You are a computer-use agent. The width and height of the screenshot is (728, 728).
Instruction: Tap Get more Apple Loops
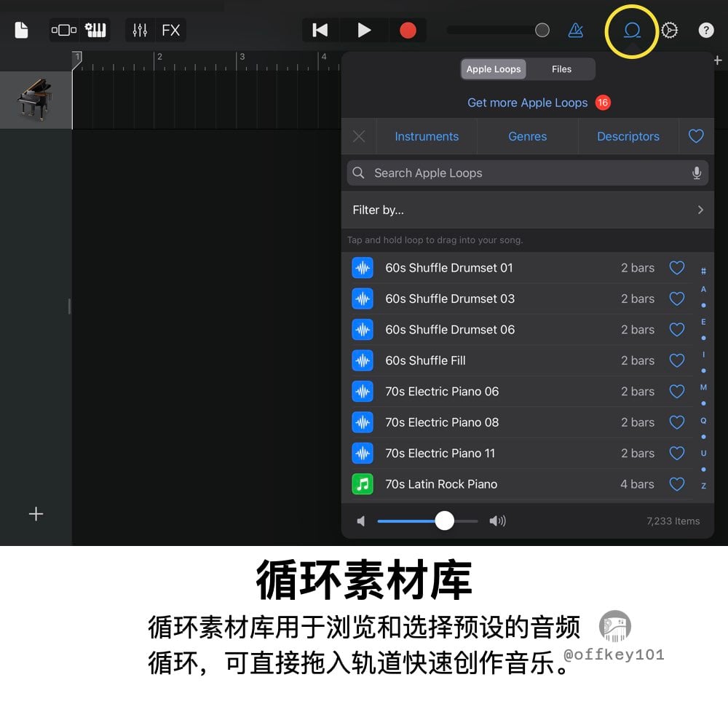point(527,103)
